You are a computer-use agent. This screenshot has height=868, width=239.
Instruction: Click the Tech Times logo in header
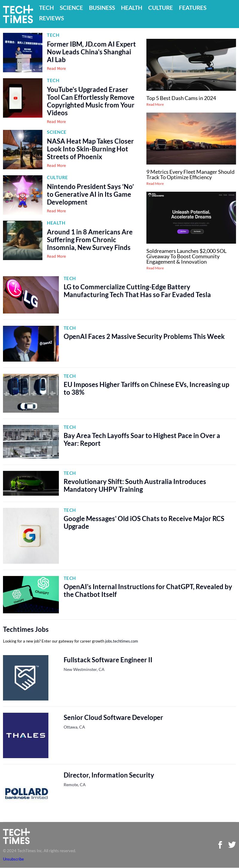[18, 14]
